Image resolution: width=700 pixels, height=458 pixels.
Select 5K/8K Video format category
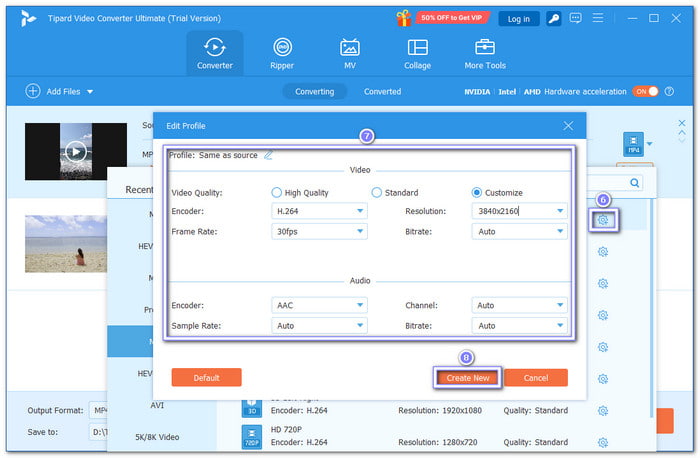tap(160, 436)
